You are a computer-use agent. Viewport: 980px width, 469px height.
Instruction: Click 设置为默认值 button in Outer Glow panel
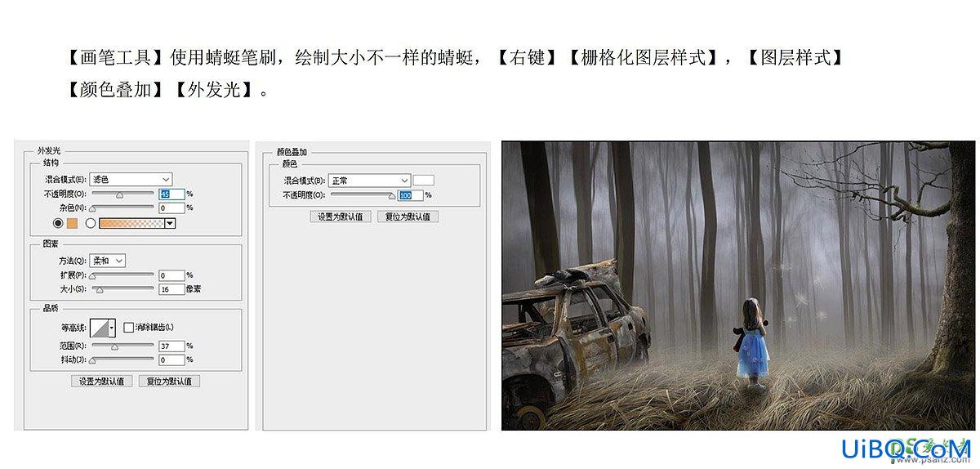(102, 381)
